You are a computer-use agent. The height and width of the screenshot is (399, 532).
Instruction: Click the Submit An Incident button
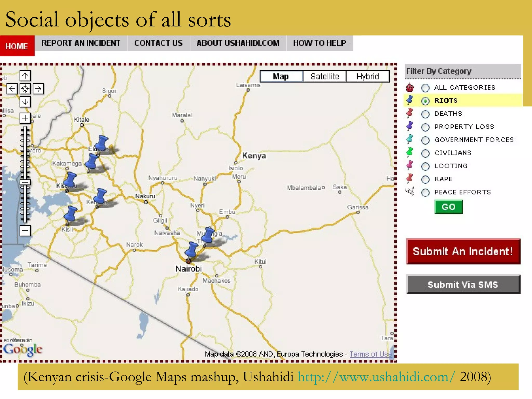(x=463, y=251)
